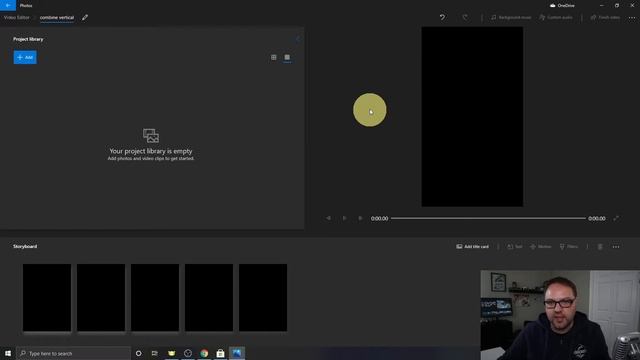The width and height of the screenshot is (640, 360).
Task: Expand the preview to full screen
Action: coord(616,218)
